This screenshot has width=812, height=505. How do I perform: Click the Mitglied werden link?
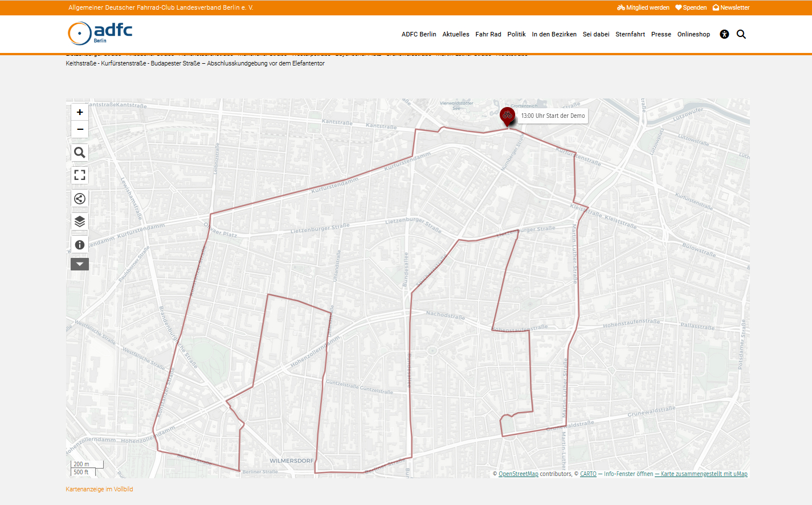coord(643,7)
